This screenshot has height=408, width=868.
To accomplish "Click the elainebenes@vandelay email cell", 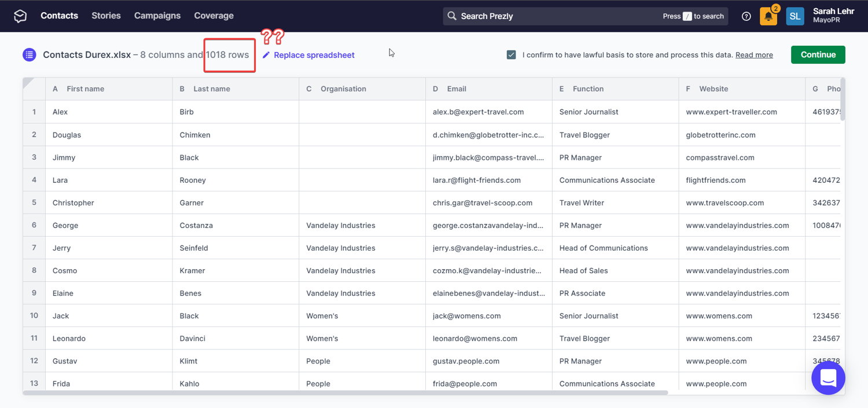I will (x=489, y=293).
